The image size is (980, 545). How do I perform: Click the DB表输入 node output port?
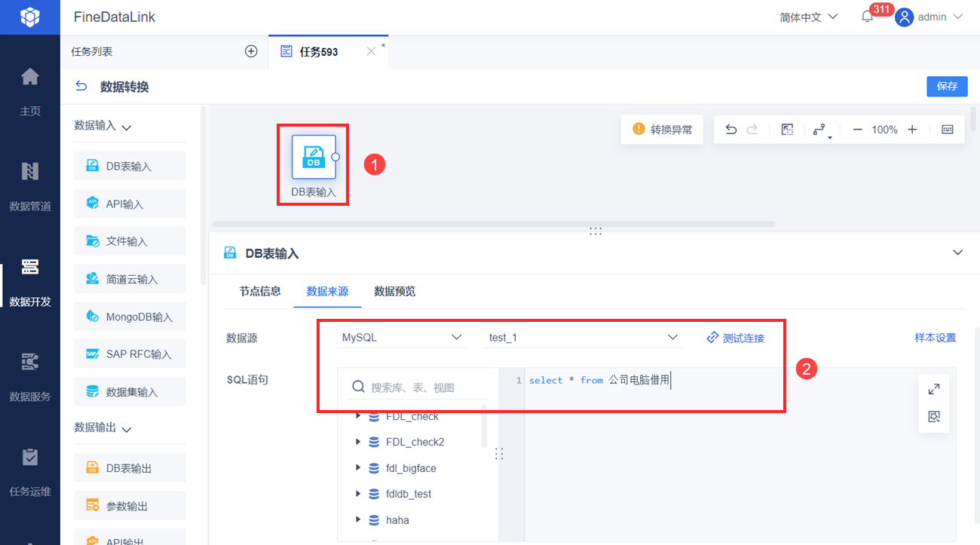335,157
